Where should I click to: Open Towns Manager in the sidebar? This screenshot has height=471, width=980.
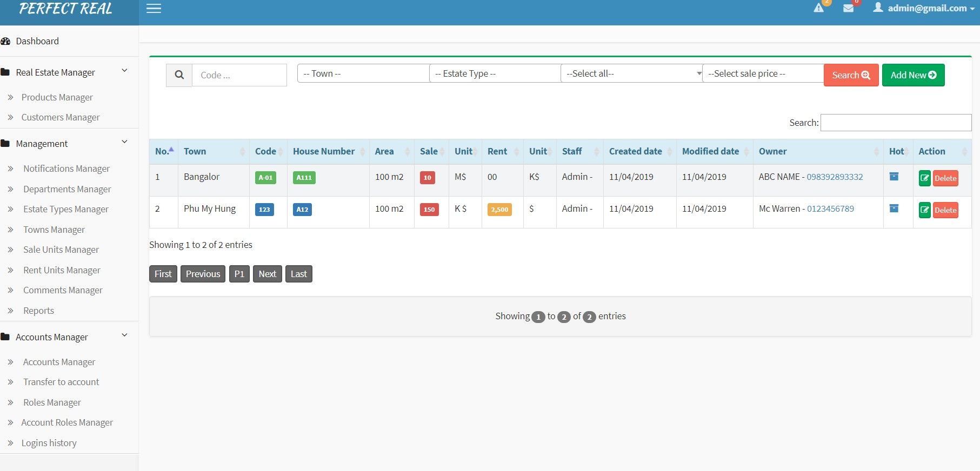click(x=54, y=230)
